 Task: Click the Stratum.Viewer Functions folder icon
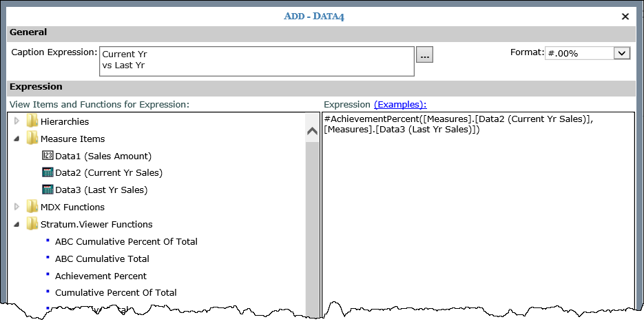coord(32,224)
